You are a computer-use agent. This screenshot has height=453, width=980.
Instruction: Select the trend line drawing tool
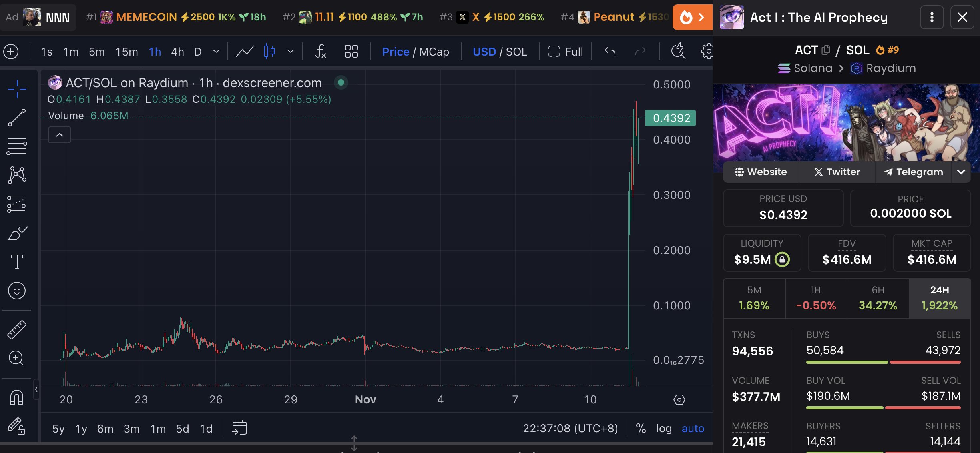[16, 117]
